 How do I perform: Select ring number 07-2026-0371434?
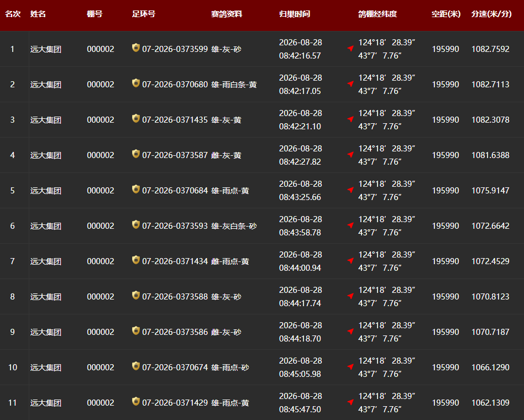click(x=175, y=262)
